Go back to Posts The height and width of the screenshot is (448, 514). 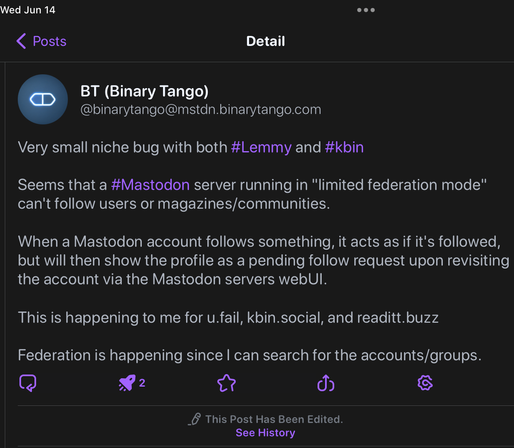coord(41,41)
